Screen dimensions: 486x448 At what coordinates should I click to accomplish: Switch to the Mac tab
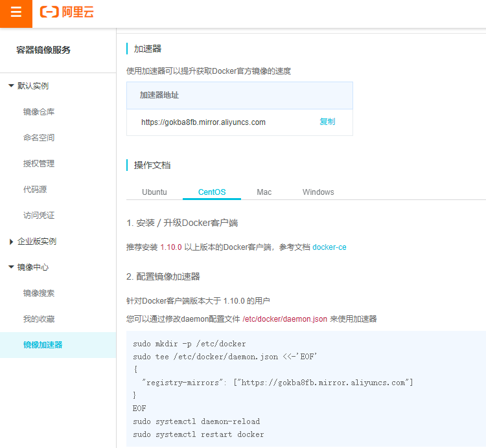[x=264, y=192]
